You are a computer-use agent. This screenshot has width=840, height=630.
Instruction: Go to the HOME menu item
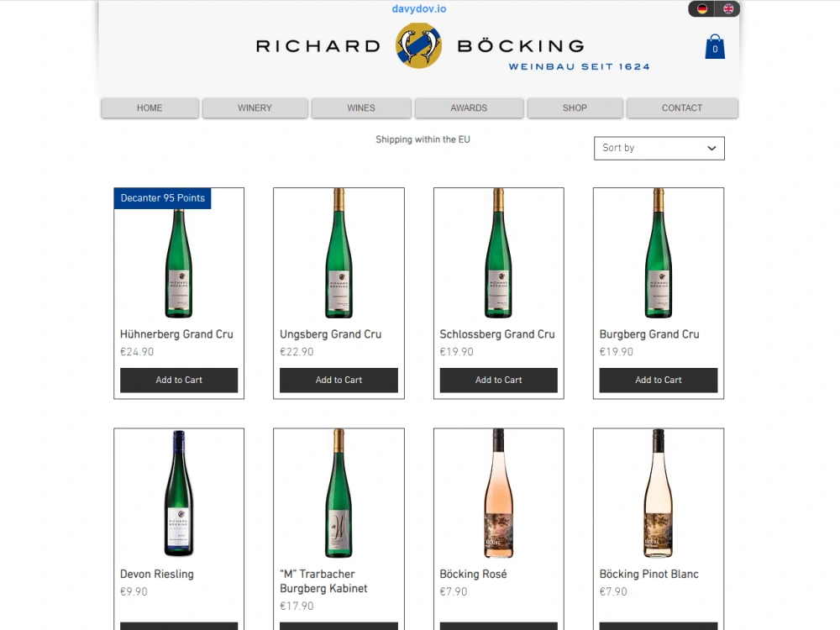click(x=150, y=108)
